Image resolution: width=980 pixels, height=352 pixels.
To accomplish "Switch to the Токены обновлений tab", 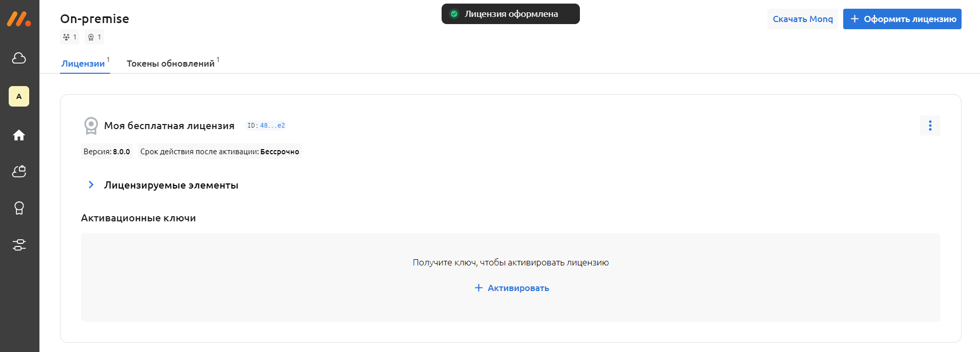I will pyautogui.click(x=171, y=64).
